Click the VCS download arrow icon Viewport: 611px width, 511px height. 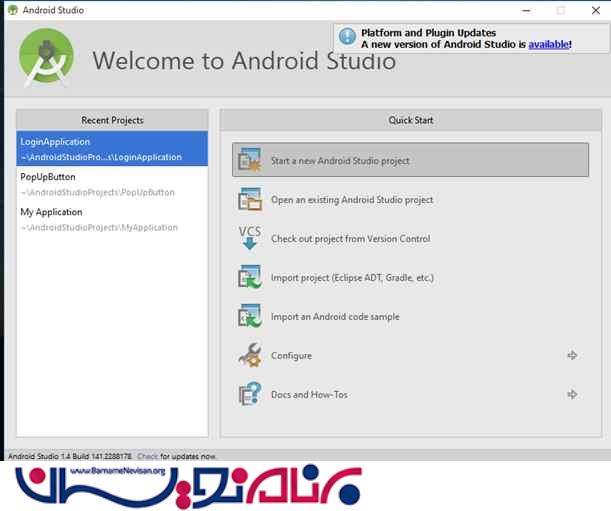click(249, 238)
